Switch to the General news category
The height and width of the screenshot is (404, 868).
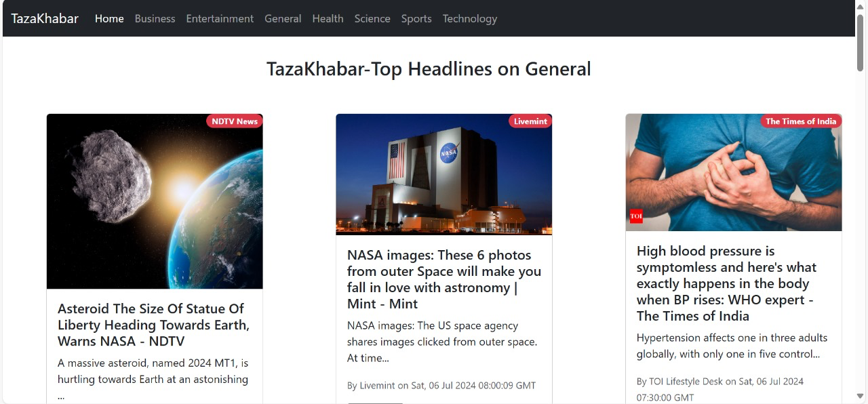[283, 18]
